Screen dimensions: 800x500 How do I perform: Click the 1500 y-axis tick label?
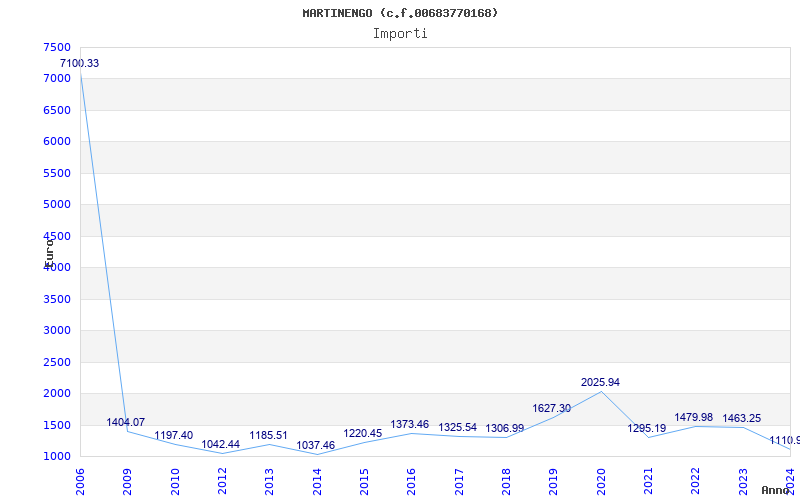coord(57,425)
